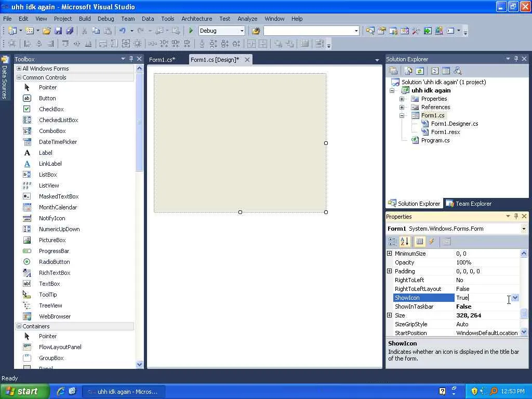Open the Debug configuration dropdown
This screenshot has height=399, width=532.
[242, 31]
